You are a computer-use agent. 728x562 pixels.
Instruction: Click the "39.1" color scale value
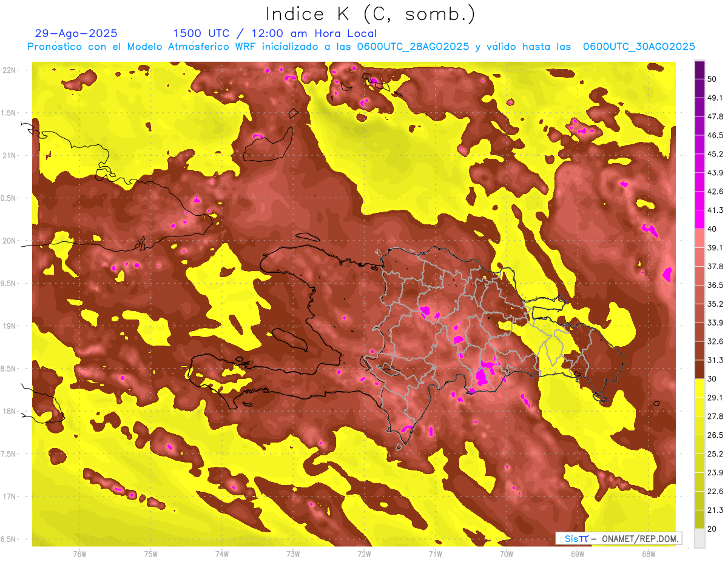pyautogui.click(x=715, y=247)
